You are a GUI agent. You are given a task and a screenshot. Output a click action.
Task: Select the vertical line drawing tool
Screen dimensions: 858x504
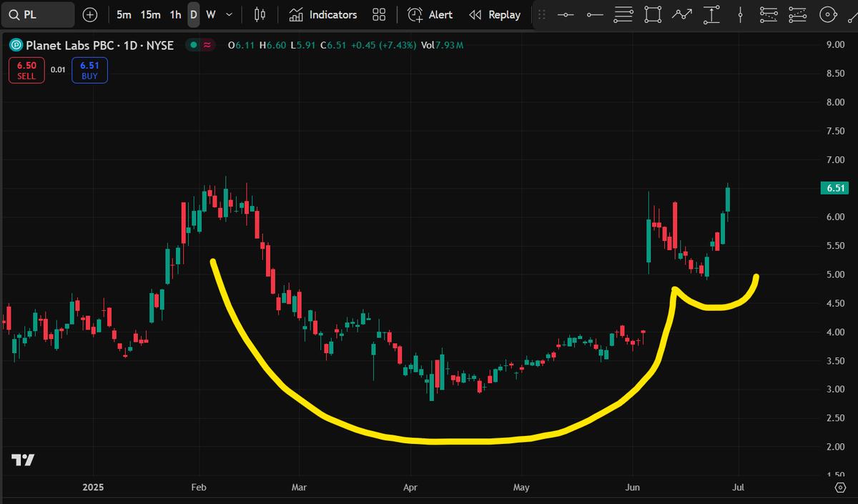[741, 14]
